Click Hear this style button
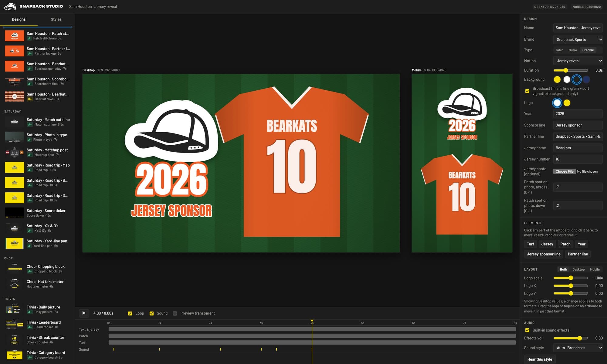Viewport: 607px width, 364px height. pyautogui.click(x=540, y=359)
